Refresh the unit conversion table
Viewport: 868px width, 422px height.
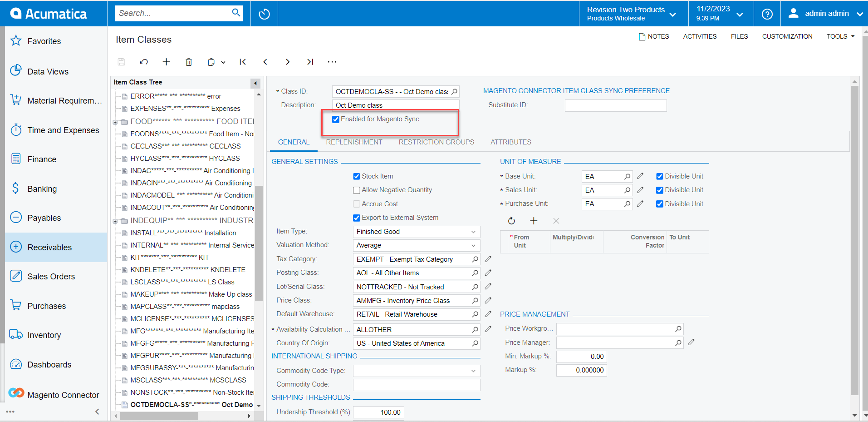click(511, 221)
